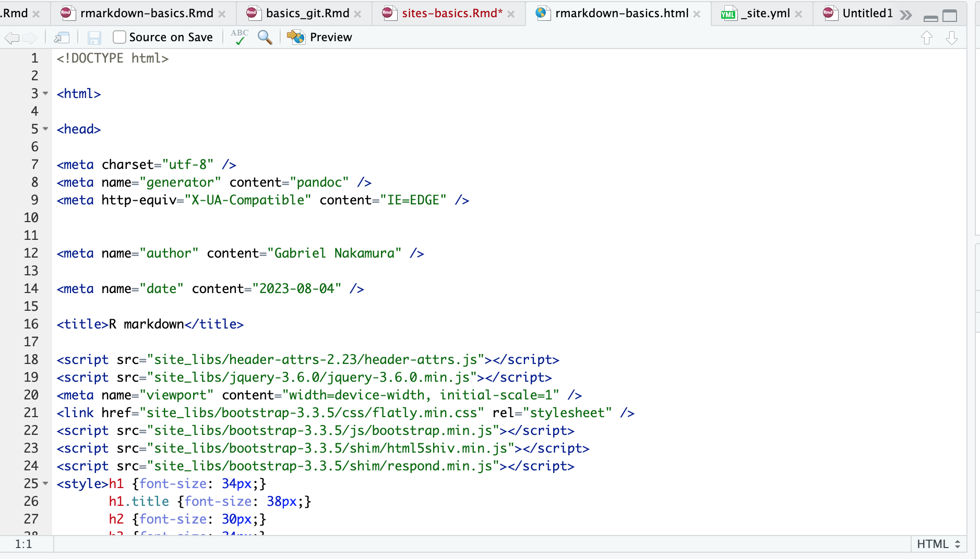Click jquery-3.6.0 script line

click(304, 378)
